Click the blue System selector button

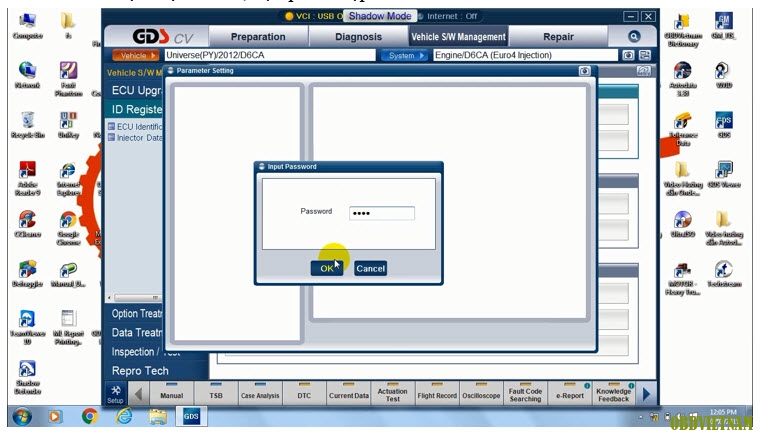click(404, 55)
